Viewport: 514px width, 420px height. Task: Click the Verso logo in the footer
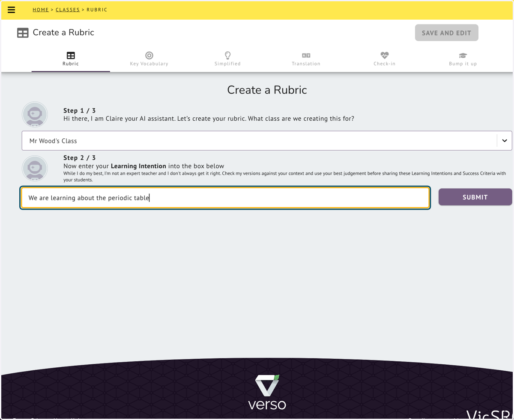click(267, 392)
